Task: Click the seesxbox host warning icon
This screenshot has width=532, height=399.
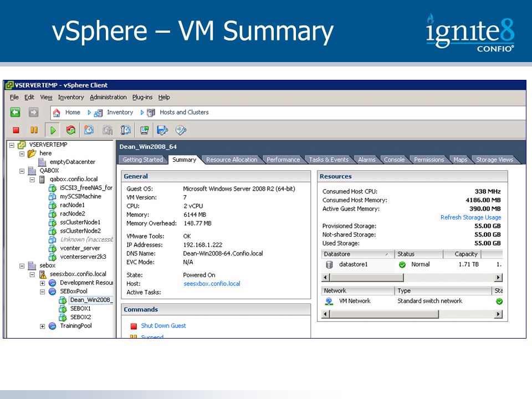Action: point(43,274)
